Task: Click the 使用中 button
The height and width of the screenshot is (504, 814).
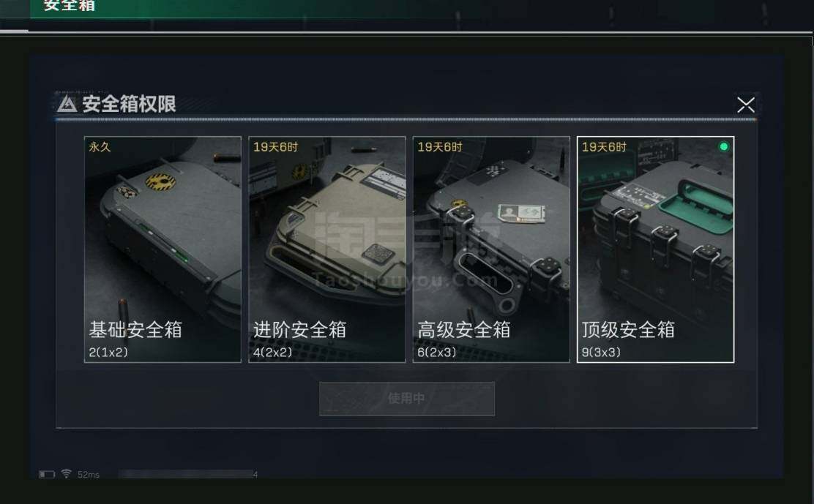Action: point(407,398)
